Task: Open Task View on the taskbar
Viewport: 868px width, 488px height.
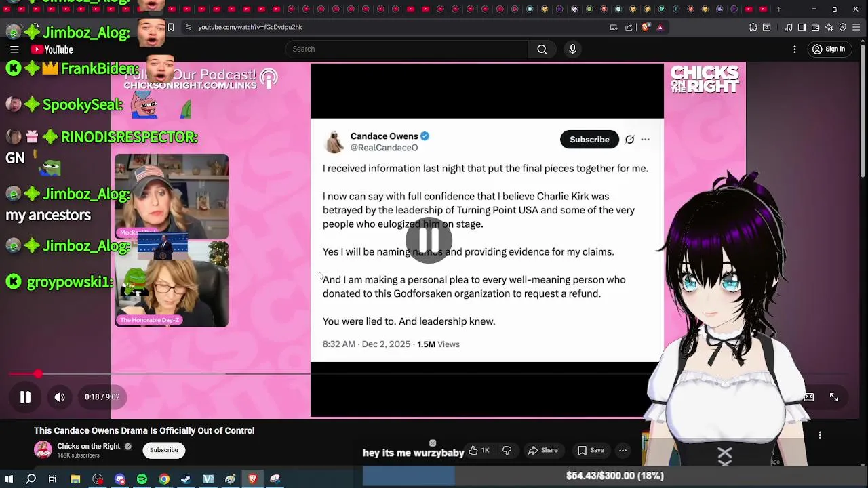Action: pos(52,479)
